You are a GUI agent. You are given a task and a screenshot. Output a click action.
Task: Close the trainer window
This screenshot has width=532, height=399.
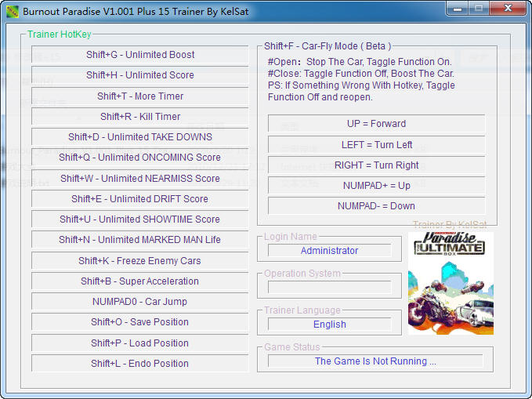508,9
